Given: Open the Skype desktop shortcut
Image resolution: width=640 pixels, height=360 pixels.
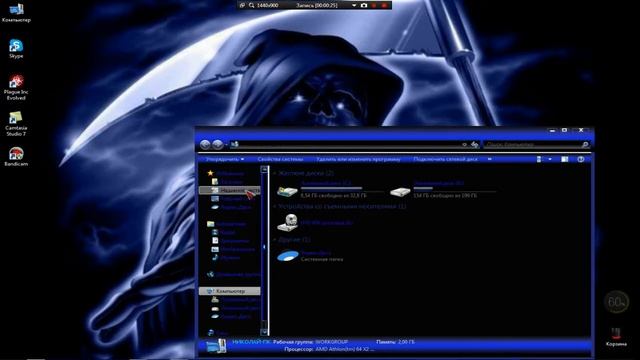Looking at the screenshot, I should tap(16, 49).
